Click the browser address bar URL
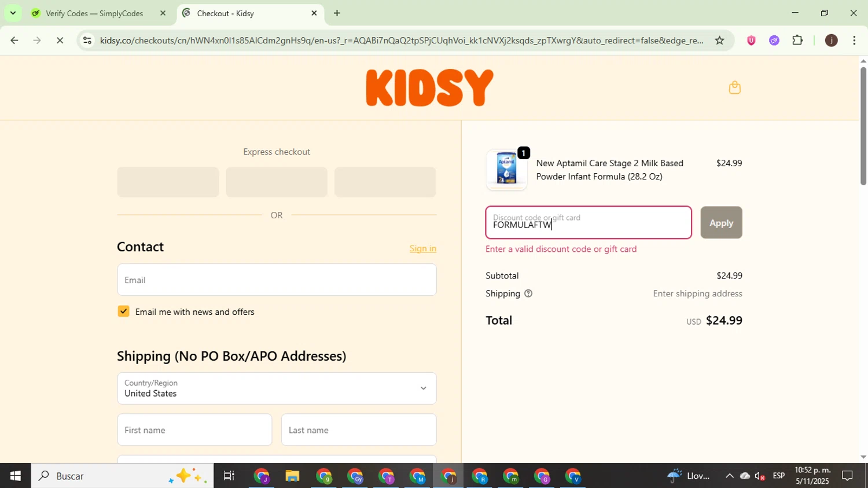The height and width of the screenshot is (488, 868). pos(402,41)
